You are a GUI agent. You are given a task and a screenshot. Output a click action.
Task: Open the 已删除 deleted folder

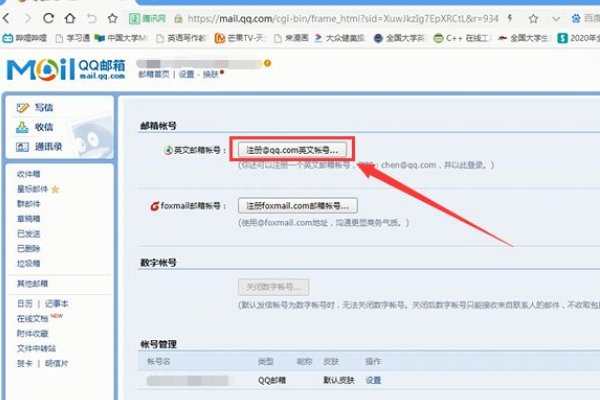click(x=29, y=248)
